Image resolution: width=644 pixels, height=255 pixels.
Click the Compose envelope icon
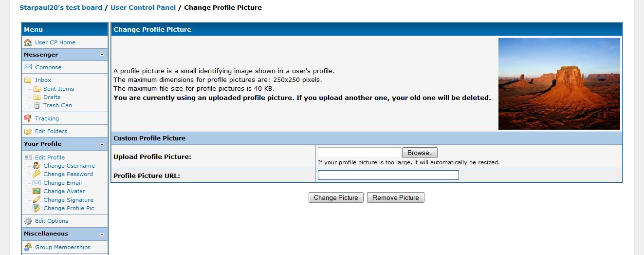[28, 67]
